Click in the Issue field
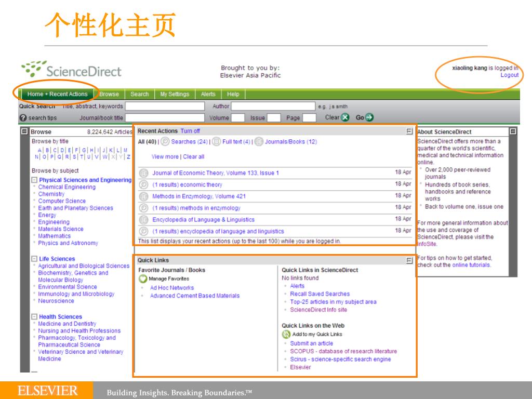Viewport: 532px width, 399px height. click(274, 118)
